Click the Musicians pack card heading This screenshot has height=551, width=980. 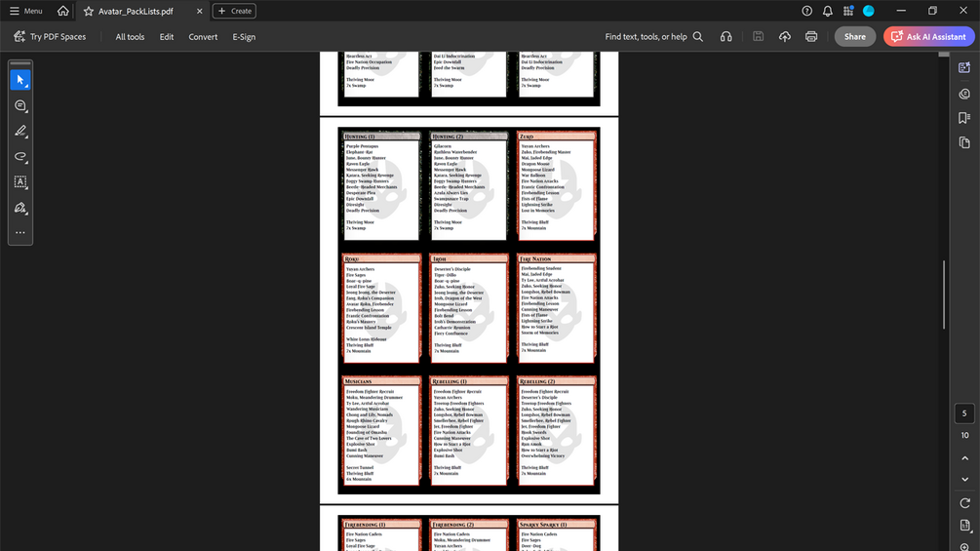tap(358, 381)
